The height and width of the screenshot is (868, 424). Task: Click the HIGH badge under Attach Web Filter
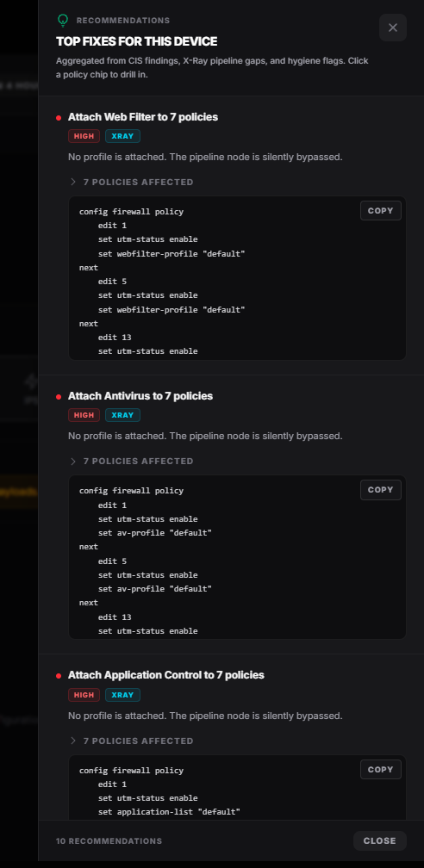point(84,136)
